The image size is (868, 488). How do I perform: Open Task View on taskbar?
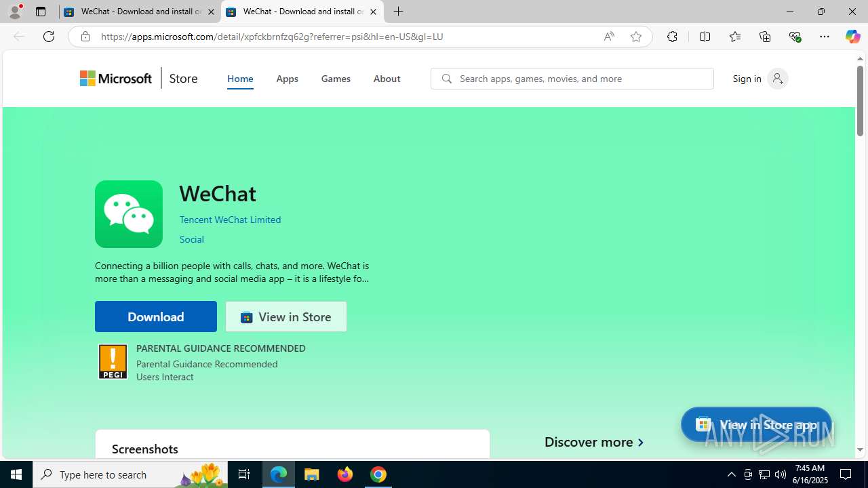[x=244, y=474]
